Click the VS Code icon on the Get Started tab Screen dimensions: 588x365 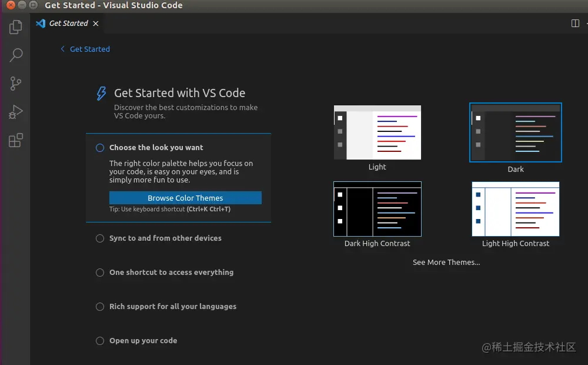click(40, 24)
